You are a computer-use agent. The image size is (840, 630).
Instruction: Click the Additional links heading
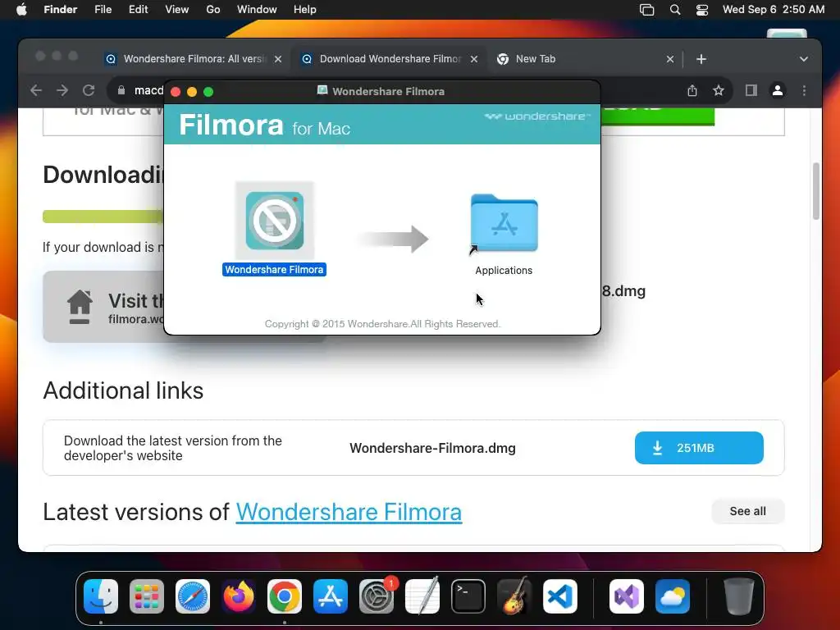point(123,390)
